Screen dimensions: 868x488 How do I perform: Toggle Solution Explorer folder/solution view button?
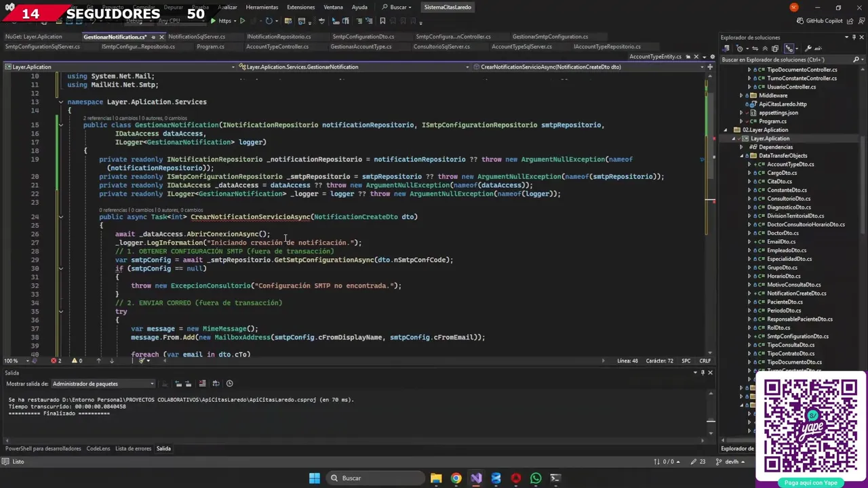(x=726, y=48)
